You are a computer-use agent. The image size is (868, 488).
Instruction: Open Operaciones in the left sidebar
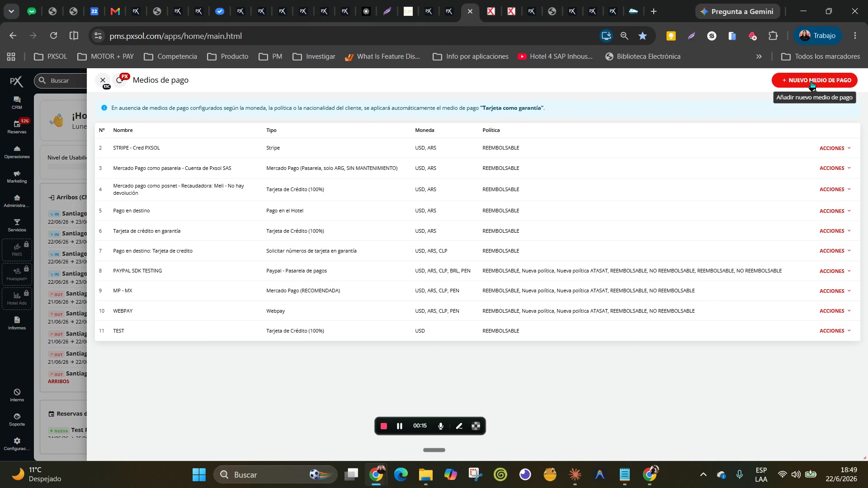[x=17, y=152]
